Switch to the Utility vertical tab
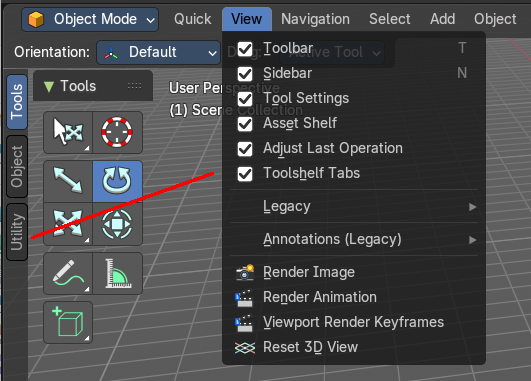 [x=17, y=232]
